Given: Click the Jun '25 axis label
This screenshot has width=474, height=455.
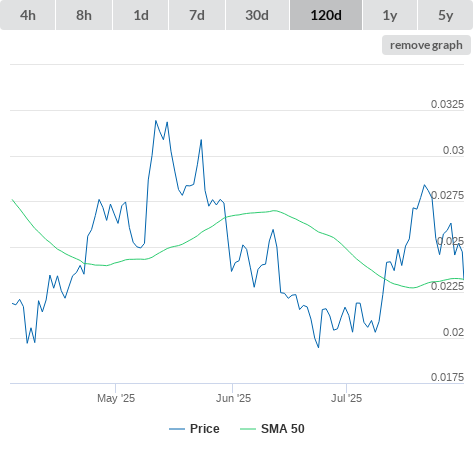Looking at the screenshot, I should [x=233, y=398].
